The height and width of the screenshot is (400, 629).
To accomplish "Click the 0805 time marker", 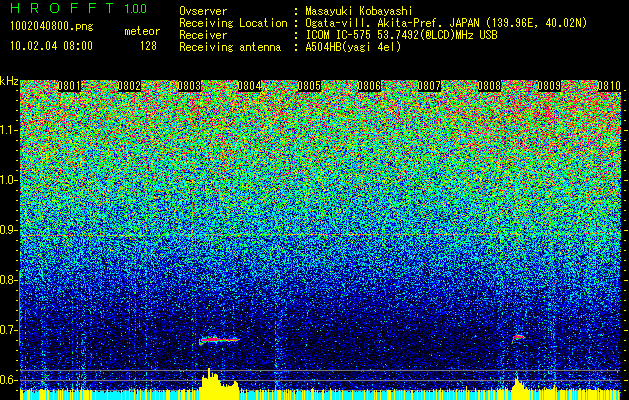I will tap(309, 86).
